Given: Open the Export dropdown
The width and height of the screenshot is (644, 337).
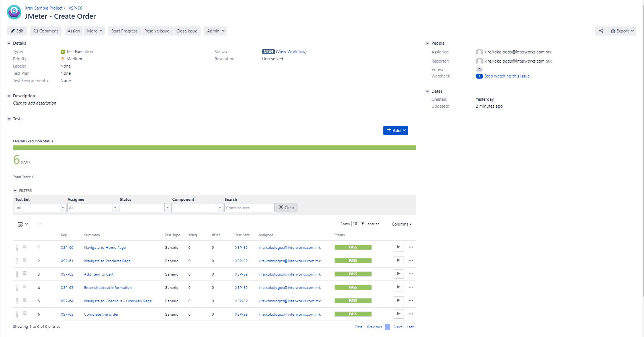Looking at the screenshot, I should click(x=622, y=31).
